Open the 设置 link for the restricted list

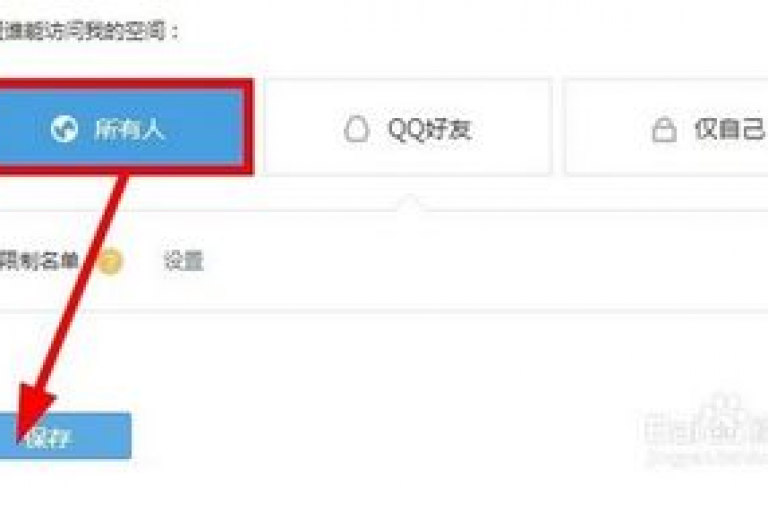tap(184, 261)
